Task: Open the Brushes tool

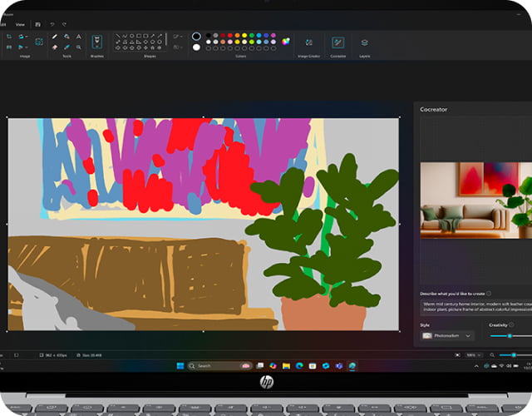Action: (x=97, y=42)
